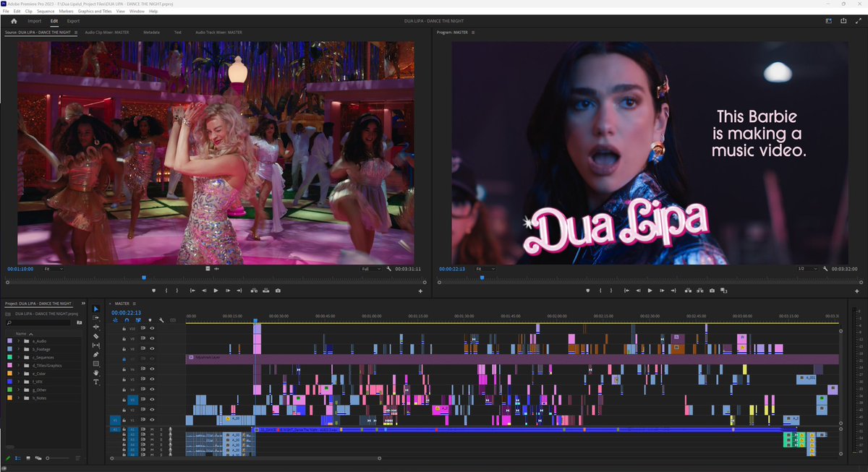The height and width of the screenshot is (472, 868).
Task: Click purple label swatch of a_Audio
Action: point(8,341)
